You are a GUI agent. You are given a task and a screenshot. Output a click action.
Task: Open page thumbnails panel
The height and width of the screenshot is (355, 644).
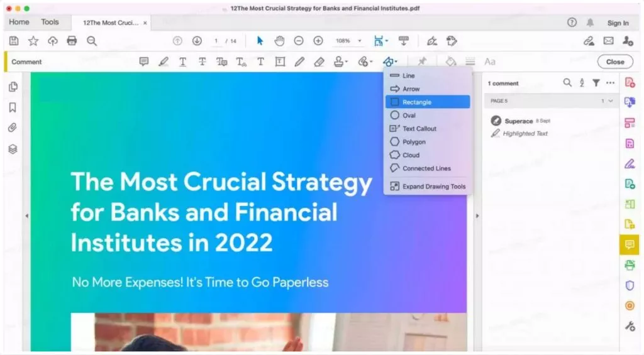click(x=13, y=87)
